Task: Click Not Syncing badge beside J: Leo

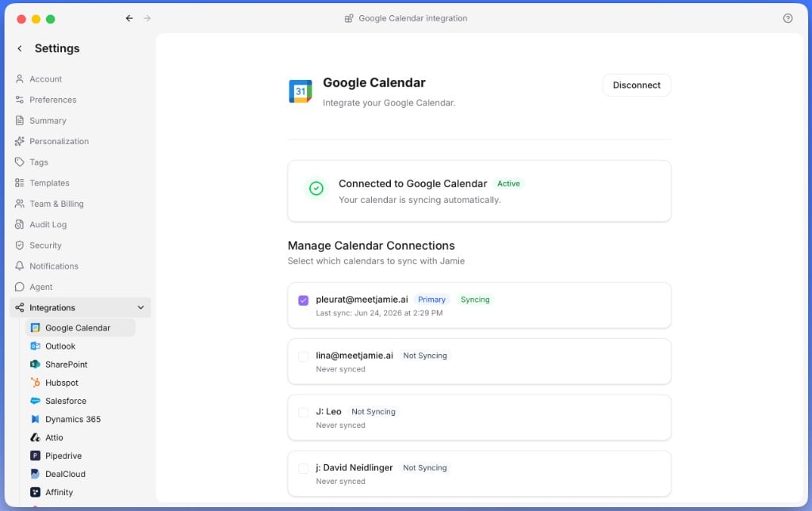Action: click(x=373, y=412)
